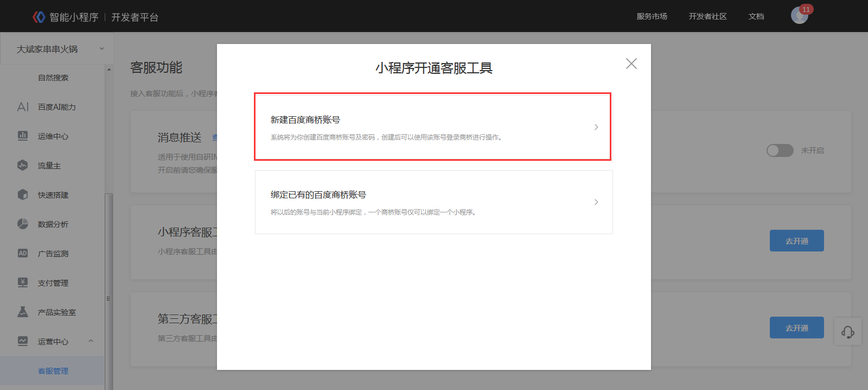Click the 产品实验室 sidebar label
The height and width of the screenshot is (390, 868).
[x=57, y=312]
